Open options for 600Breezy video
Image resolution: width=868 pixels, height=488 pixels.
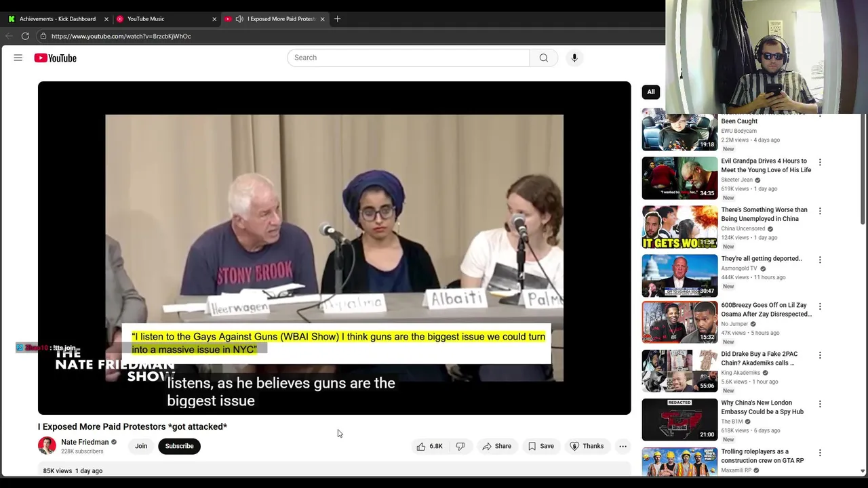point(820,306)
